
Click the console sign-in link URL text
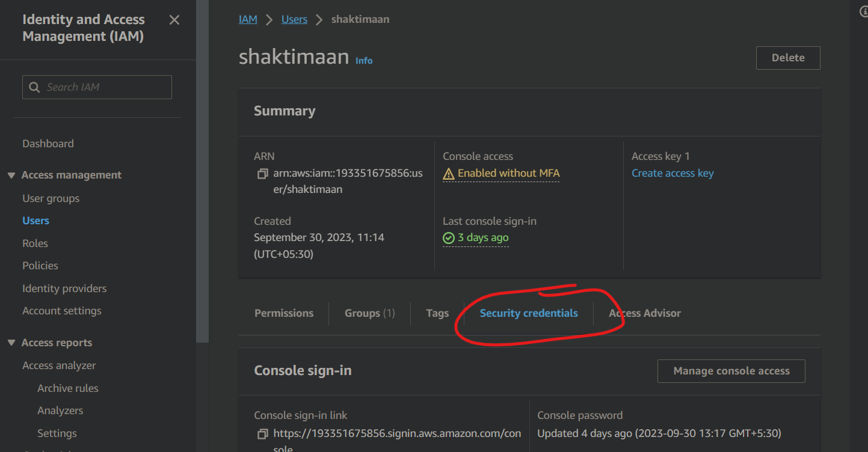(397, 441)
